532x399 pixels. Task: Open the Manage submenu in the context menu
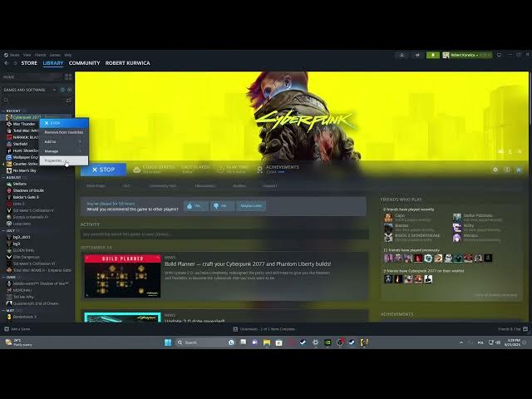[52, 150]
